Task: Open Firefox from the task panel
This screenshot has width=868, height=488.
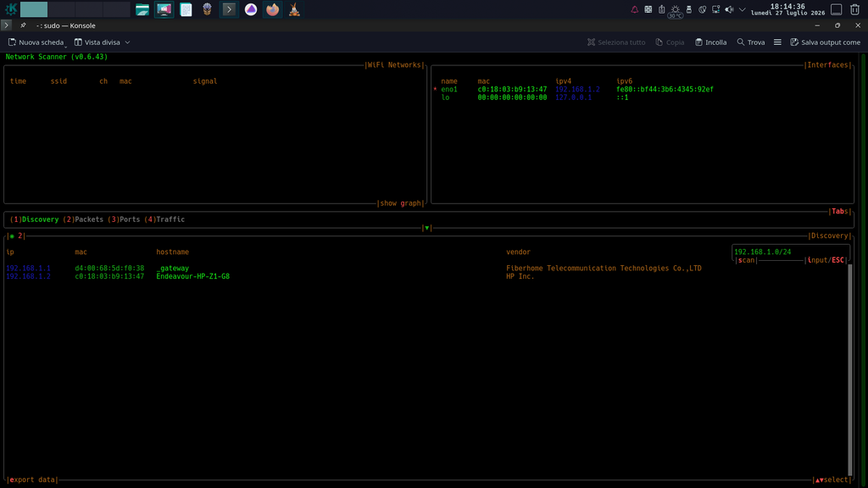Action: [x=272, y=9]
